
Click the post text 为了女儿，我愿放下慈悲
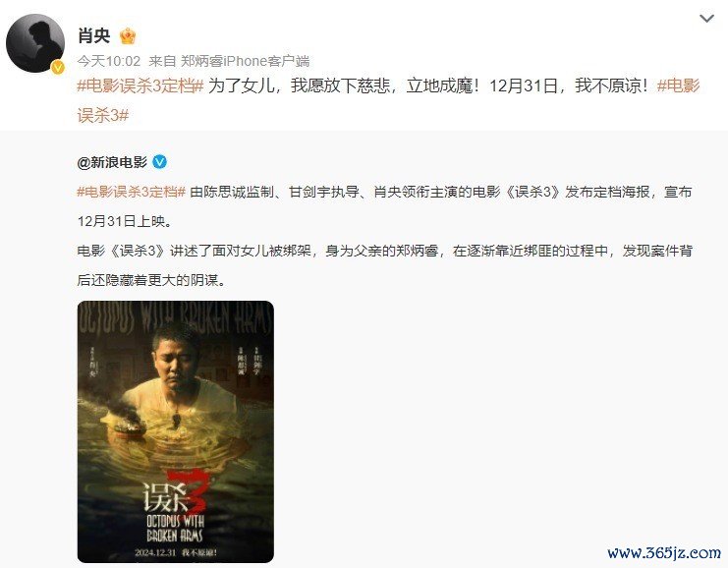(x=299, y=85)
